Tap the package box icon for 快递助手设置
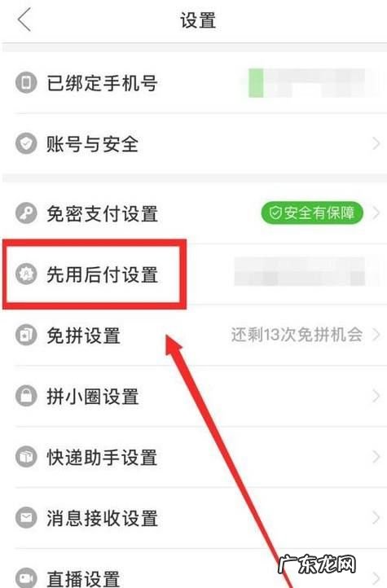The width and height of the screenshot is (387, 588). [26, 457]
